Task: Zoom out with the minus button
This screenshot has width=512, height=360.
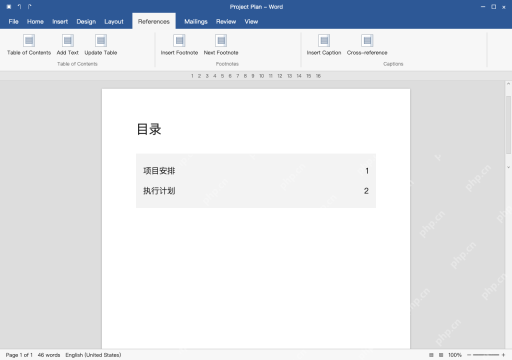Action: pos(469,355)
